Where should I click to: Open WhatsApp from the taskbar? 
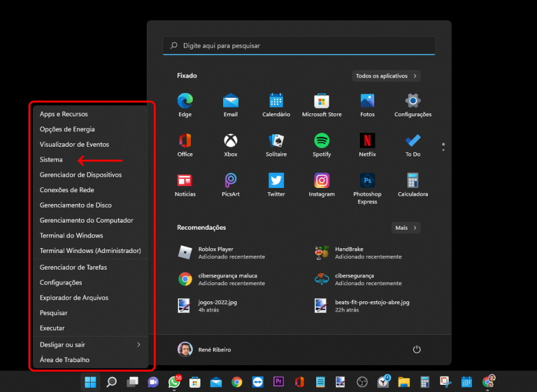(x=174, y=382)
